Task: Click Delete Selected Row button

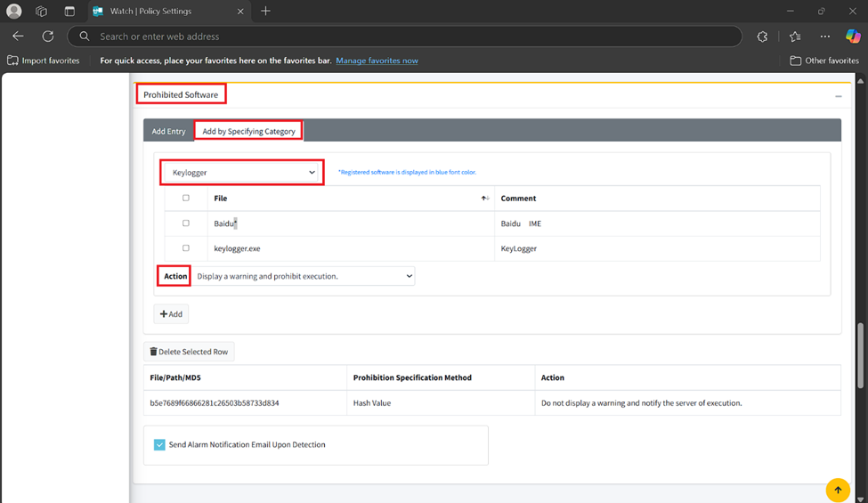Action: [189, 352]
